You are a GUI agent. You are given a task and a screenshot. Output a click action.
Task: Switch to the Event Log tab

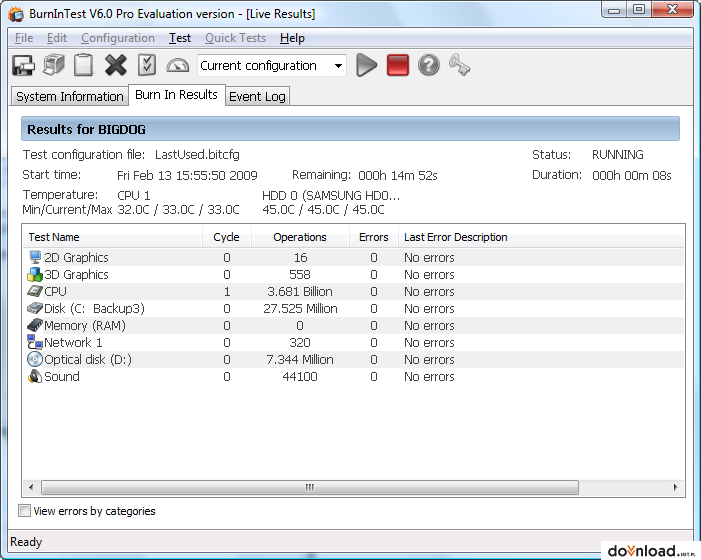point(258,97)
